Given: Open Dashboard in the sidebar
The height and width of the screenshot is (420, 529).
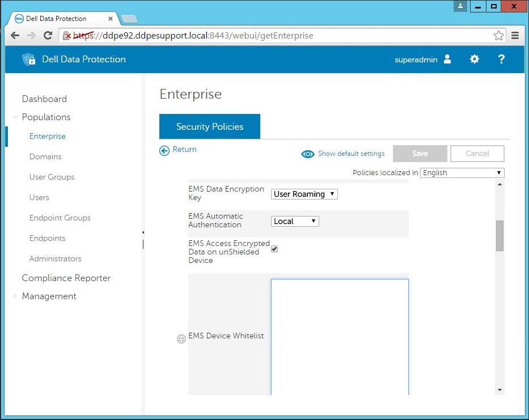Looking at the screenshot, I should pos(44,99).
